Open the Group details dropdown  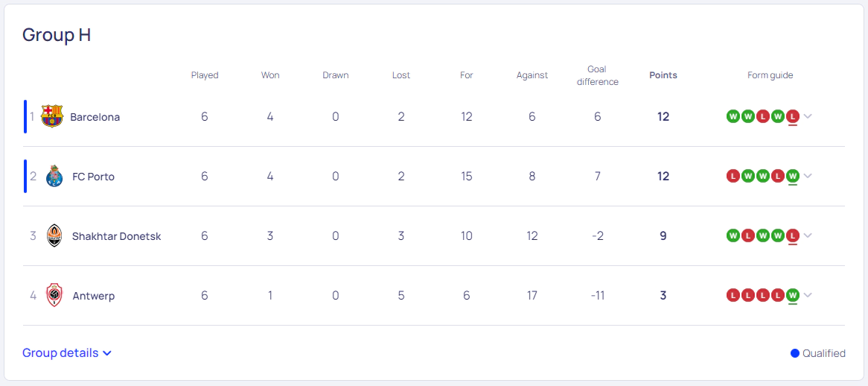pos(67,352)
